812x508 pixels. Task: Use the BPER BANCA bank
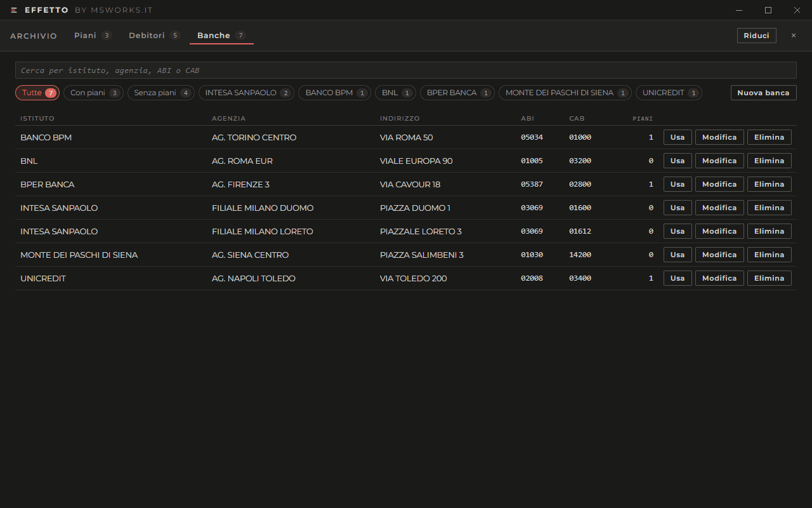point(678,184)
